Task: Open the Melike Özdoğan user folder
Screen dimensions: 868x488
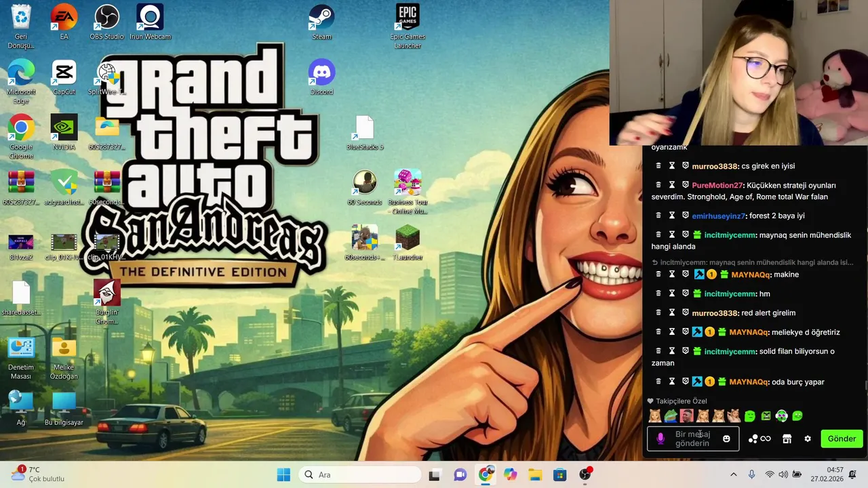Action: (64, 357)
